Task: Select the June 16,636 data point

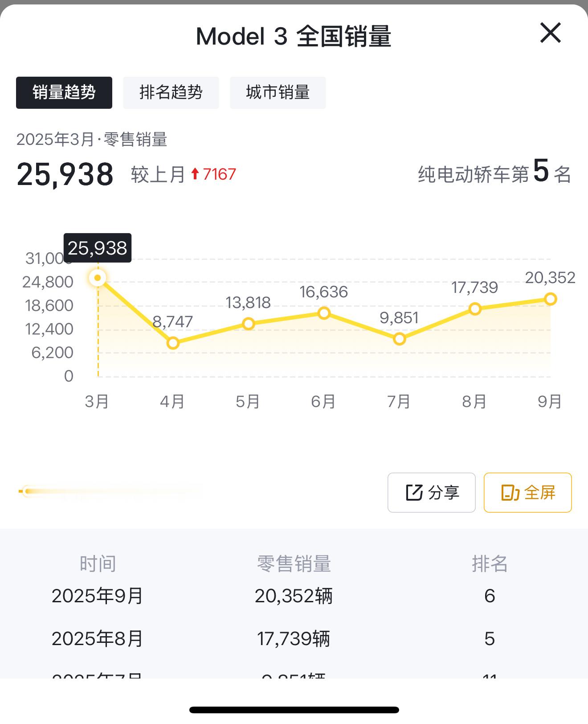Action: (x=324, y=313)
